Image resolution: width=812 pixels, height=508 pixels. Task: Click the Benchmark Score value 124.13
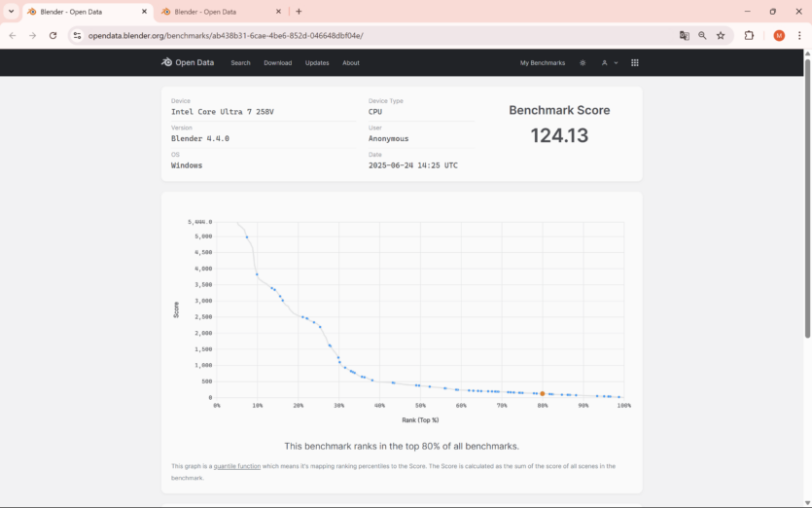click(x=559, y=136)
